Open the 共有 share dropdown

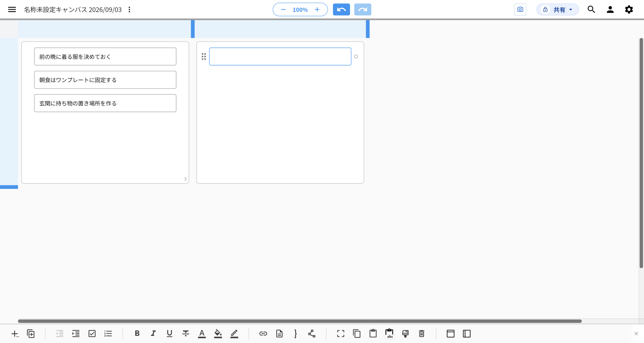558,10
